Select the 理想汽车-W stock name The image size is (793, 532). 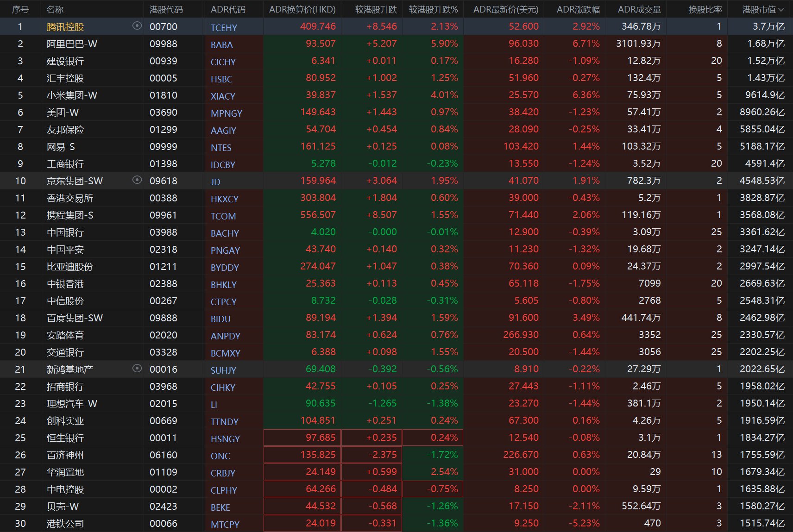click(72, 404)
